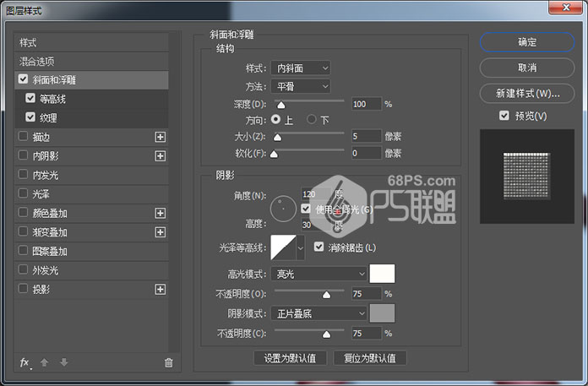This screenshot has width=588, height=386.
Task: Uncheck the 纹理 checkbox
Action: (30, 117)
